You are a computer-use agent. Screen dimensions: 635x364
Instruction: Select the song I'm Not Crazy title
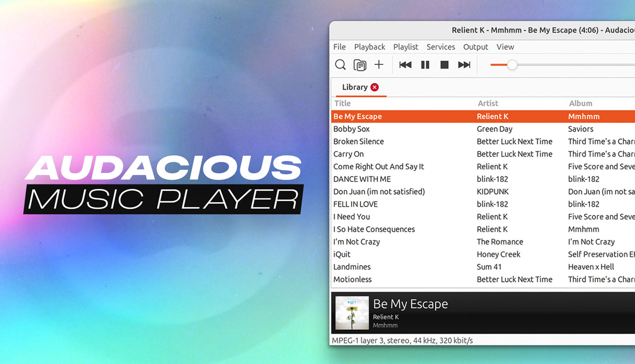pyautogui.click(x=357, y=242)
